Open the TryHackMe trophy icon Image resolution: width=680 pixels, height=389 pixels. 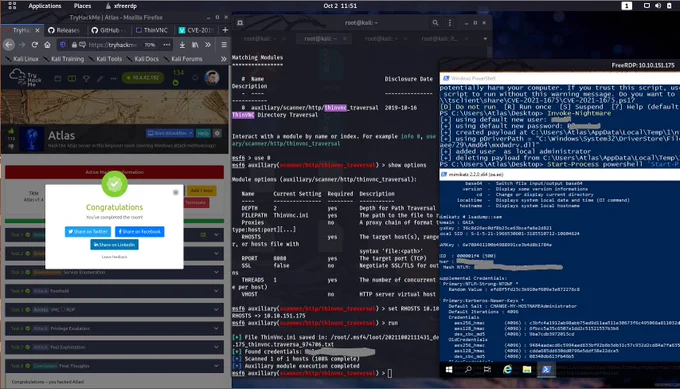pos(86,78)
